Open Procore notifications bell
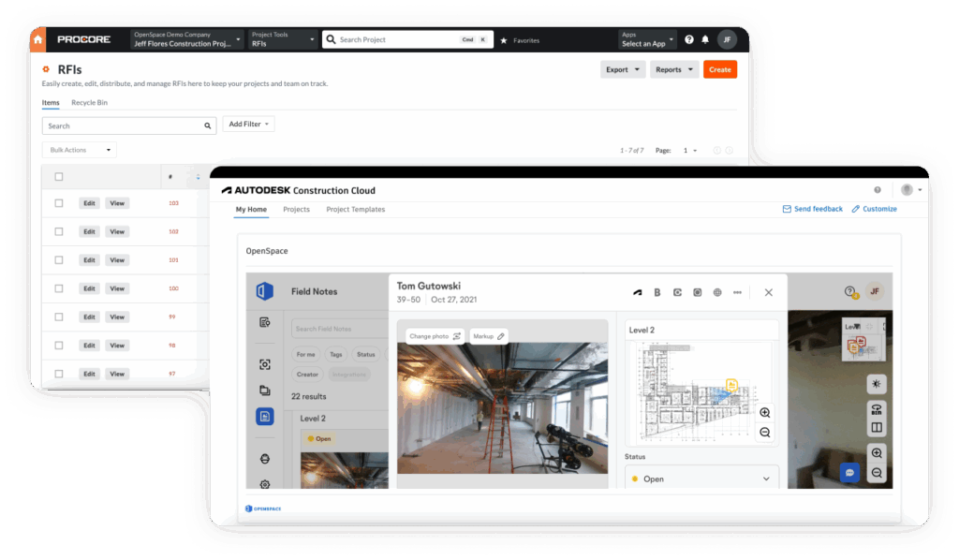The height and width of the screenshot is (560, 959). [705, 40]
